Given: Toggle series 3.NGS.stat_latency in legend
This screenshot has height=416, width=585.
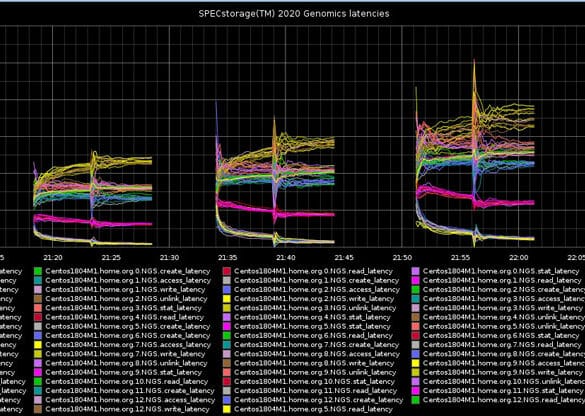Looking at the screenshot, I should click(x=123, y=308).
